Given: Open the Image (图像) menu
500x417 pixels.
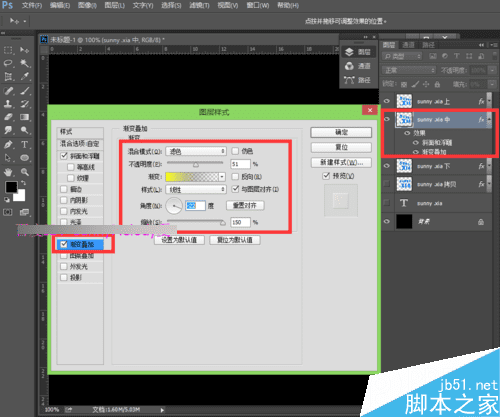Looking at the screenshot, I should click(x=87, y=5).
